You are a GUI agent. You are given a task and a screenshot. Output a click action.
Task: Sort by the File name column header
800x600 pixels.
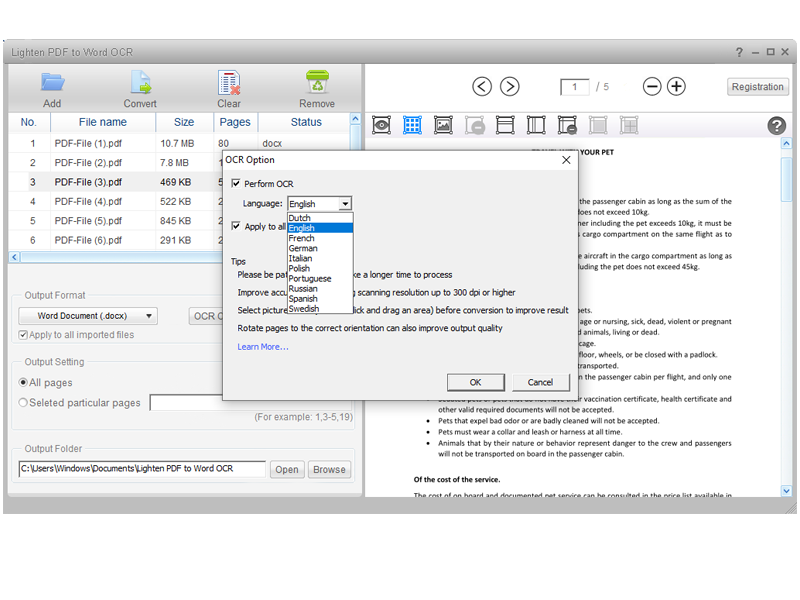point(103,122)
